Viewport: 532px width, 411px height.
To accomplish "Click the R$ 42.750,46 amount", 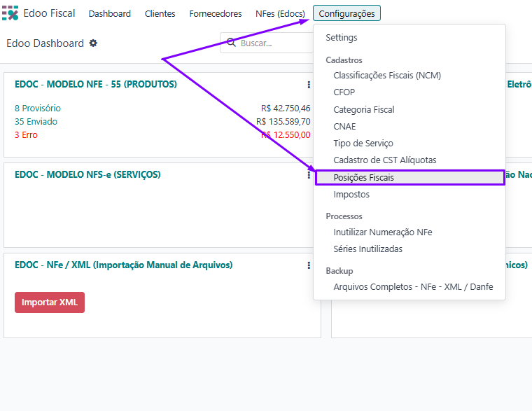I will tap(286, 109).
